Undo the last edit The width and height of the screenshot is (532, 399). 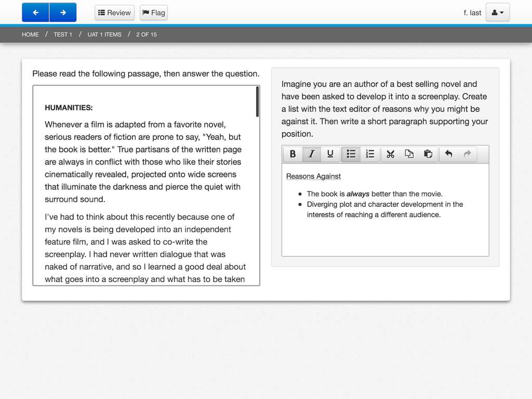(448, 154)
